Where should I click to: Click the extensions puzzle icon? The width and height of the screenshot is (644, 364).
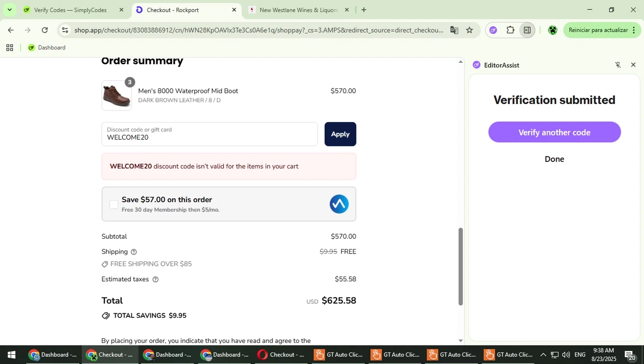[510, 30]
